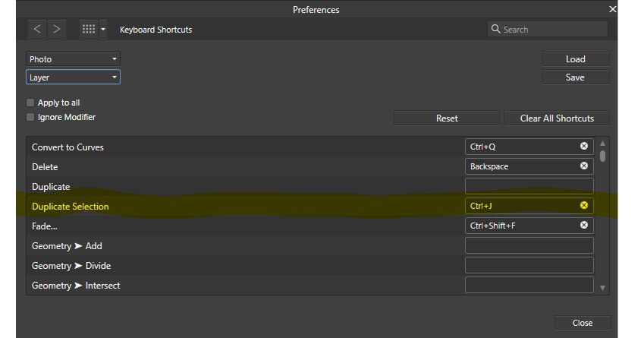The height and width of the screenshot is (338, 644).
Task: Click the Reset button
Action: coord(447,118)
